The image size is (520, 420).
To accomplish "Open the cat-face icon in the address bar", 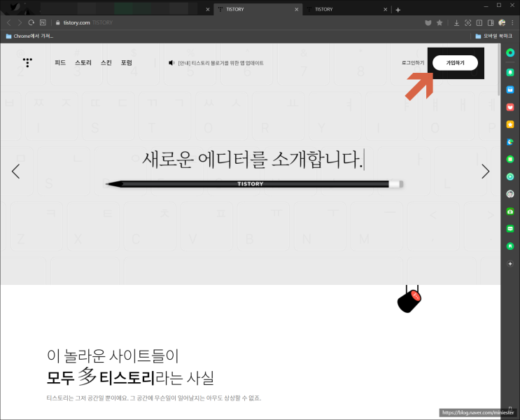I will (x=428, y=22).
